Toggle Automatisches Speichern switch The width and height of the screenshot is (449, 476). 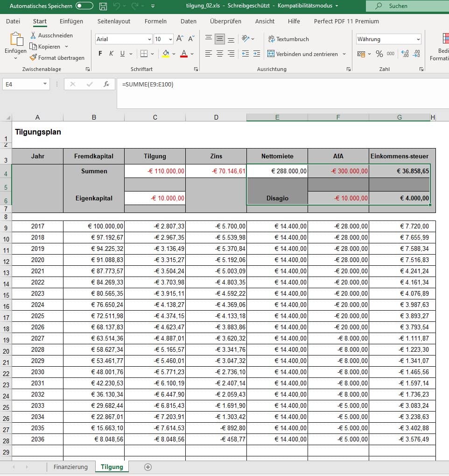[x=84, y=6]
